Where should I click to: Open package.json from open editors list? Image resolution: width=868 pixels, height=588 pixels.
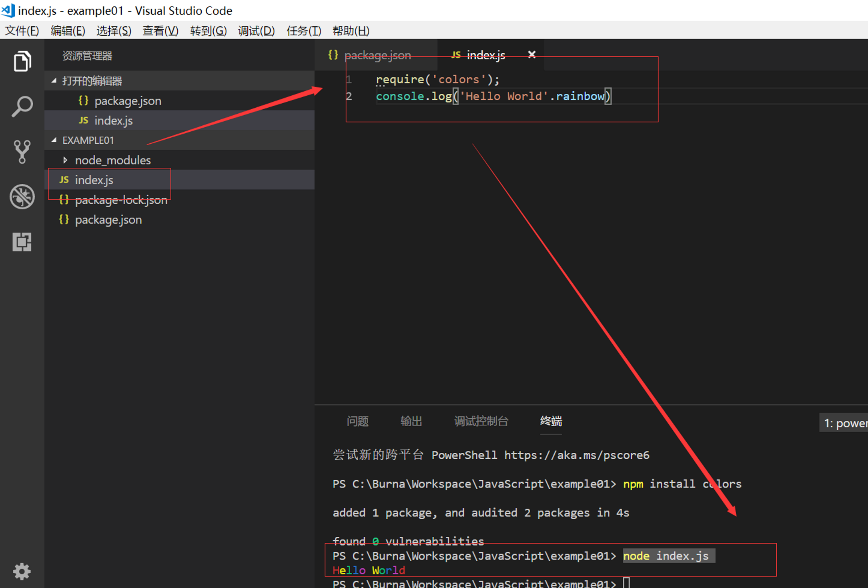point(179,100)
